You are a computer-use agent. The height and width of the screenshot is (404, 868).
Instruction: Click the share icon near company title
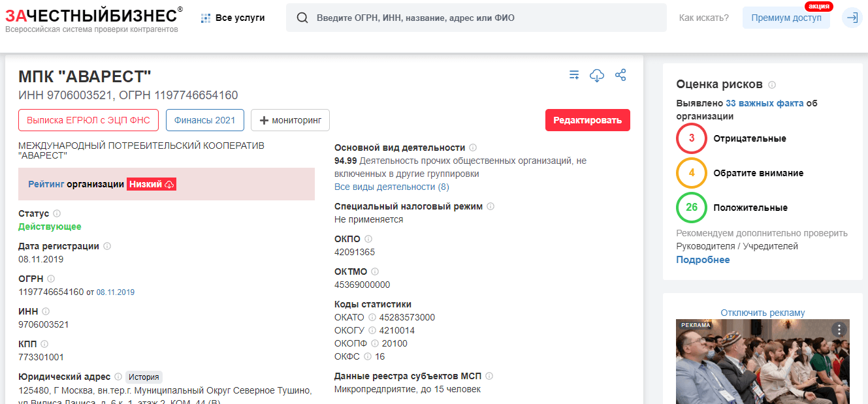620,75
